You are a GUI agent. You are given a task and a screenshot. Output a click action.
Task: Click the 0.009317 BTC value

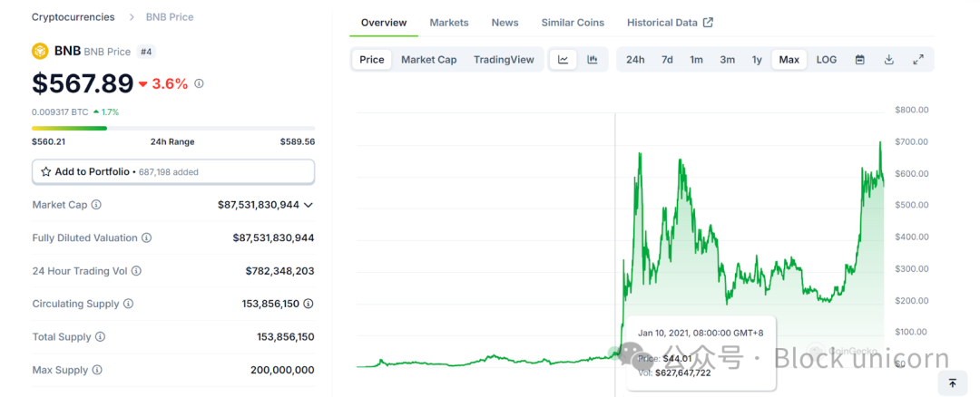(60, 112)
